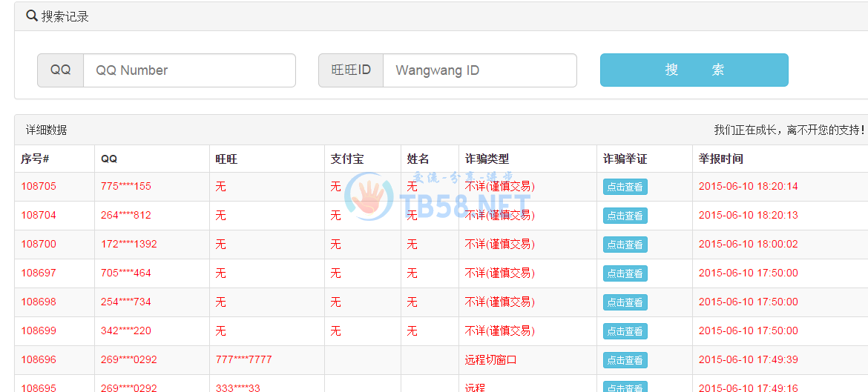Select serial number 108696
Viewport: 868px width, 392px height.
38,359
